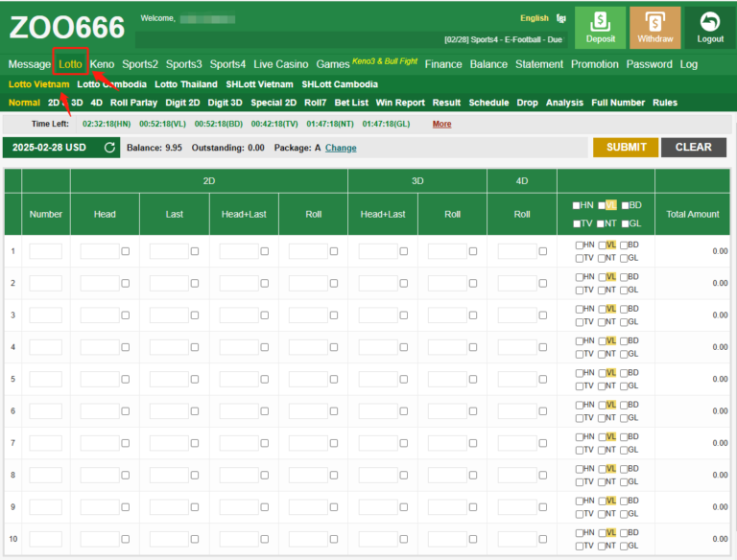The width and height of the screenshot is (737, 560).
Task: Click the 00:42:18(TV) timer text
Action: coord(274,124)
